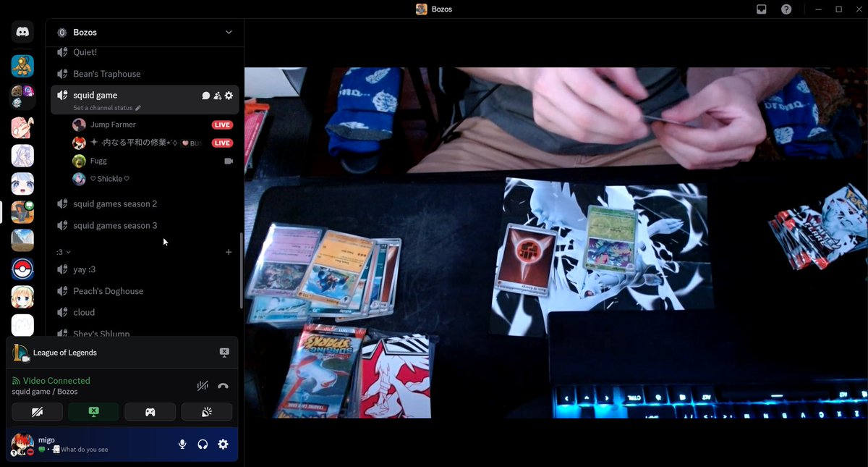Invite people to the squid game channel
This screenshot has width=868, height=467.
pos(217,96)
